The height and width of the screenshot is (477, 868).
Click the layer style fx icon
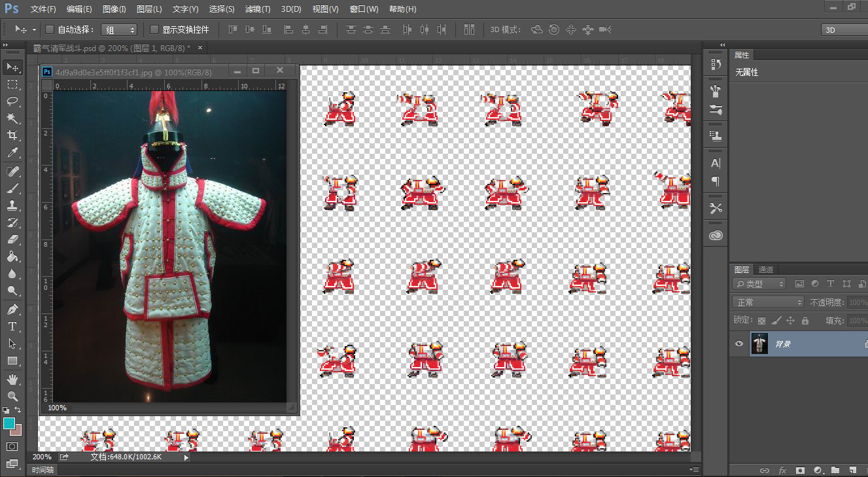tap(782, 470)
